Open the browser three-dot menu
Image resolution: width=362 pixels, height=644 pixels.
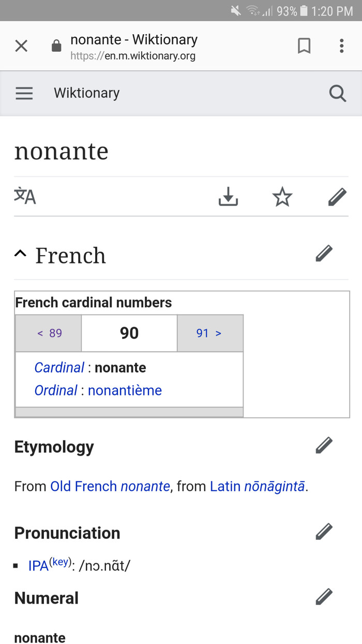(x=341, y=46)
